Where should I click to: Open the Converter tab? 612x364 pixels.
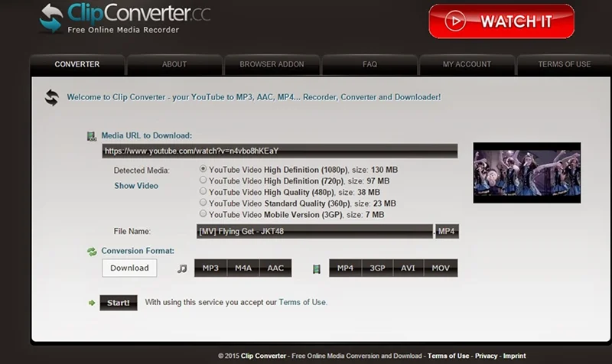77,64
